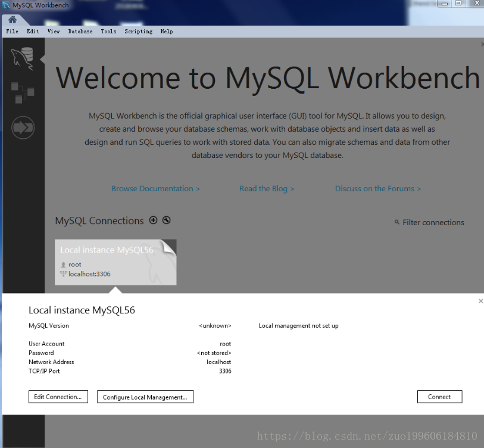This screenshot has width=484, height=448.
Task: Open Discuss on the Forums link
Action: click(378, 188)
